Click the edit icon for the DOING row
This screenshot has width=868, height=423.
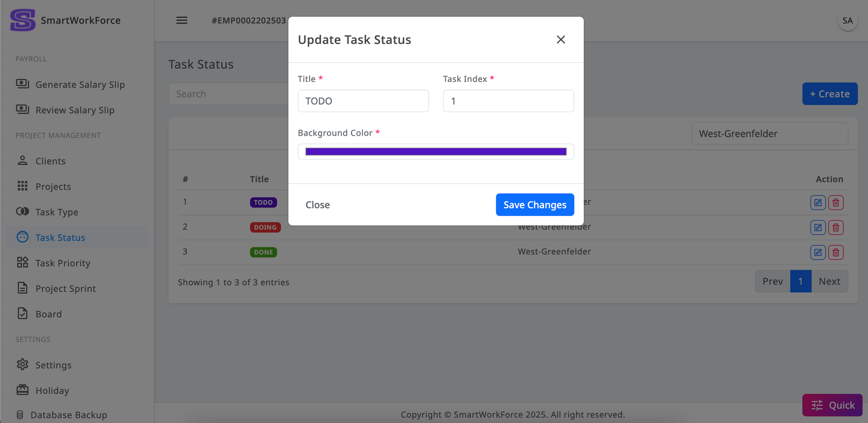[818, 227]
